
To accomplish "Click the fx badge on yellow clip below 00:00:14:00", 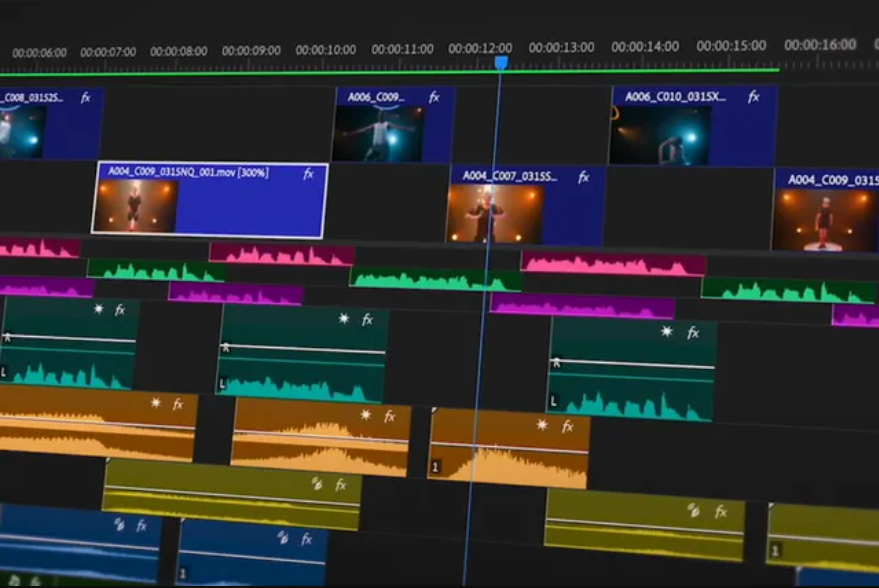I will click(x=721, y=511).
